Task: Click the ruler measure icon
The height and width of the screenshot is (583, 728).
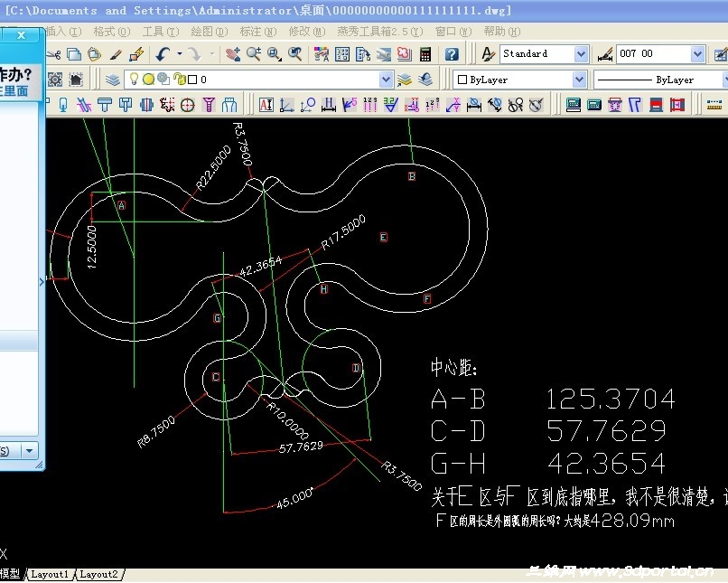Action: (x=714, y=105)
